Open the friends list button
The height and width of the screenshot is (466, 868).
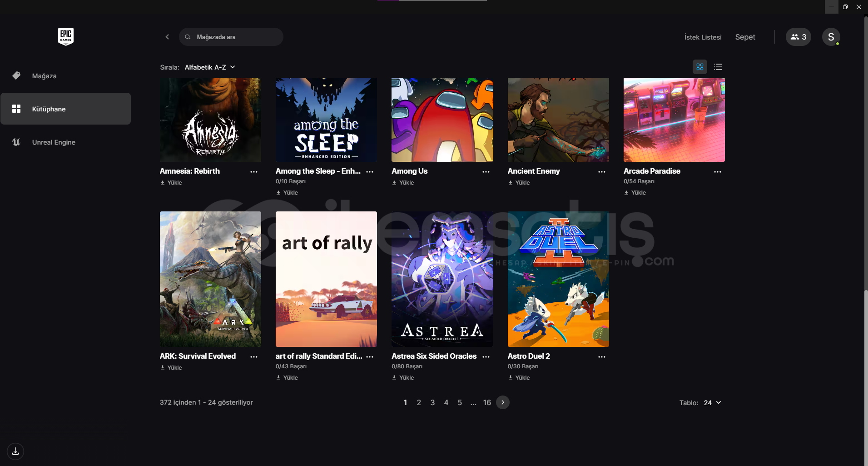pyautogui.click(x=798, y=37)
